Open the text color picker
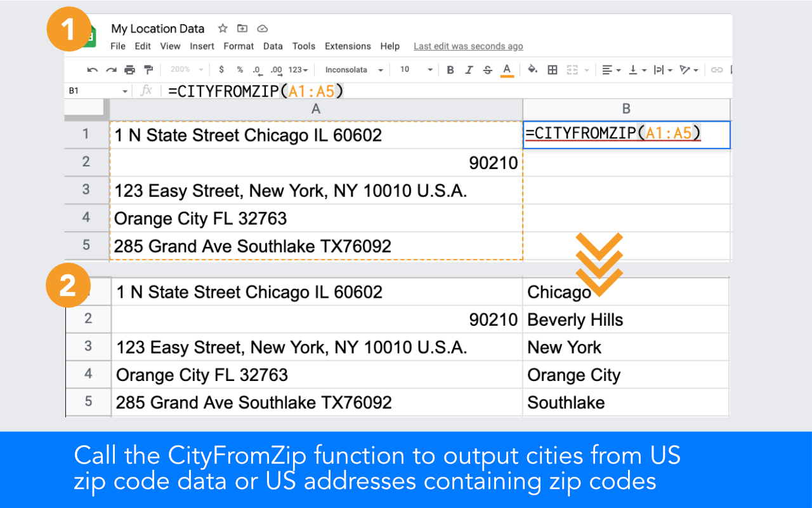 pos(506,70)
